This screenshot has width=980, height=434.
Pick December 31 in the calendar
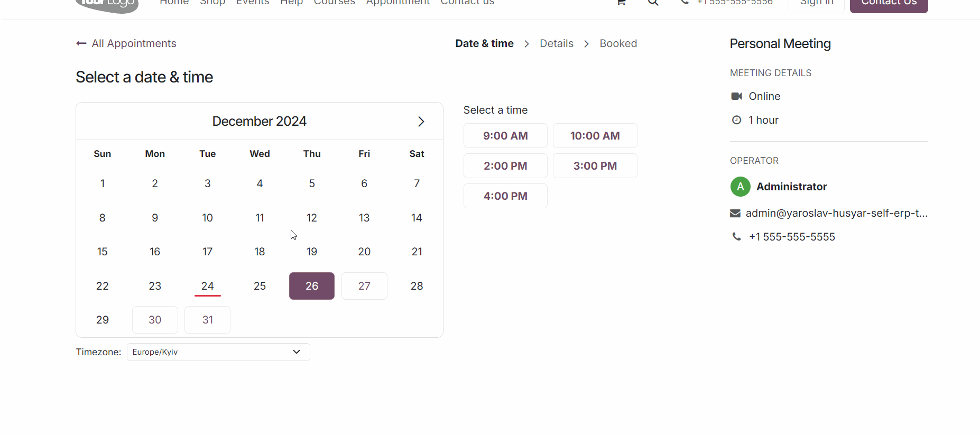click(x=207, y=320)
